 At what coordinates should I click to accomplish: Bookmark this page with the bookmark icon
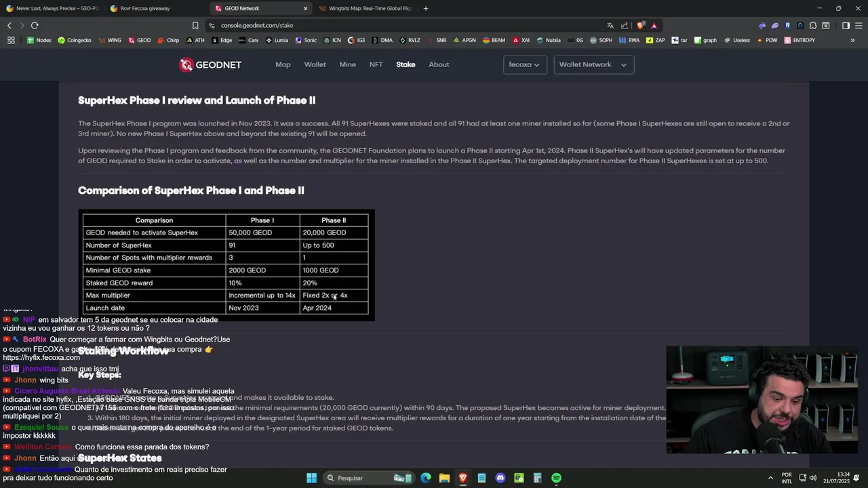(195, 25)
